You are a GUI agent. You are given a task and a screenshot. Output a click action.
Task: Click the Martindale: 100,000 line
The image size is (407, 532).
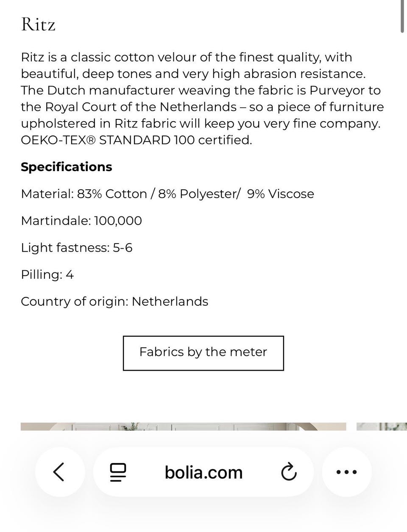tap(81, 221)
